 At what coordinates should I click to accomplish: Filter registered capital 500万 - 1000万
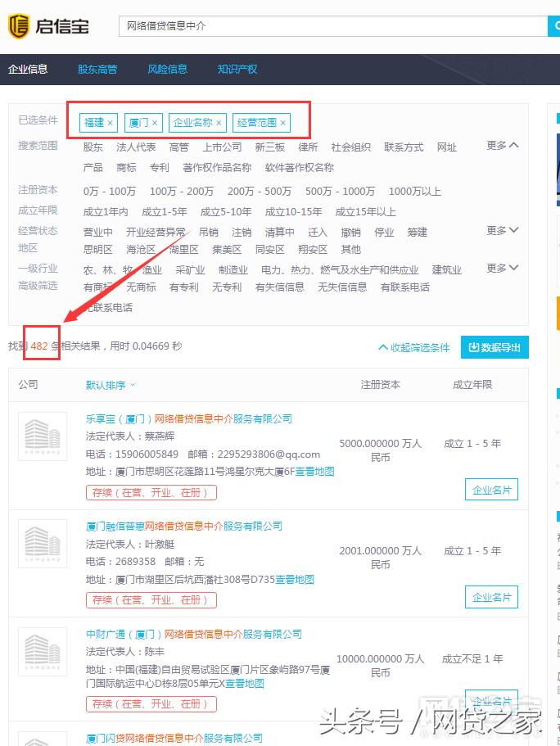[341, 192]
